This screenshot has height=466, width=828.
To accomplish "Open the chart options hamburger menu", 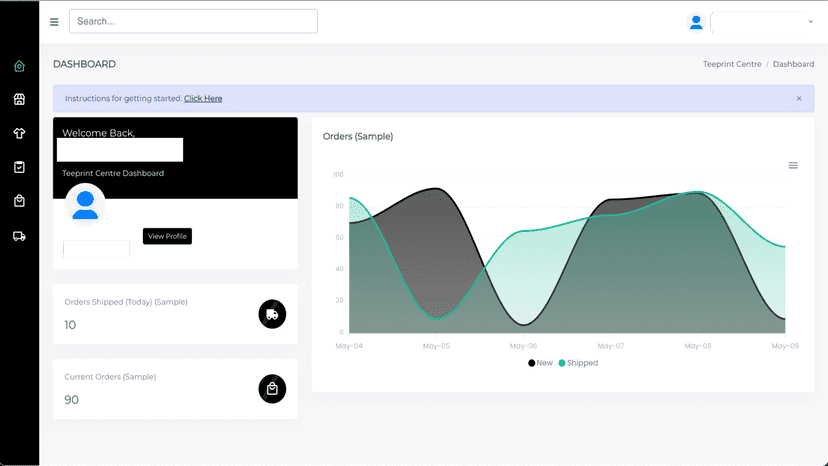I will coord(793,165).
